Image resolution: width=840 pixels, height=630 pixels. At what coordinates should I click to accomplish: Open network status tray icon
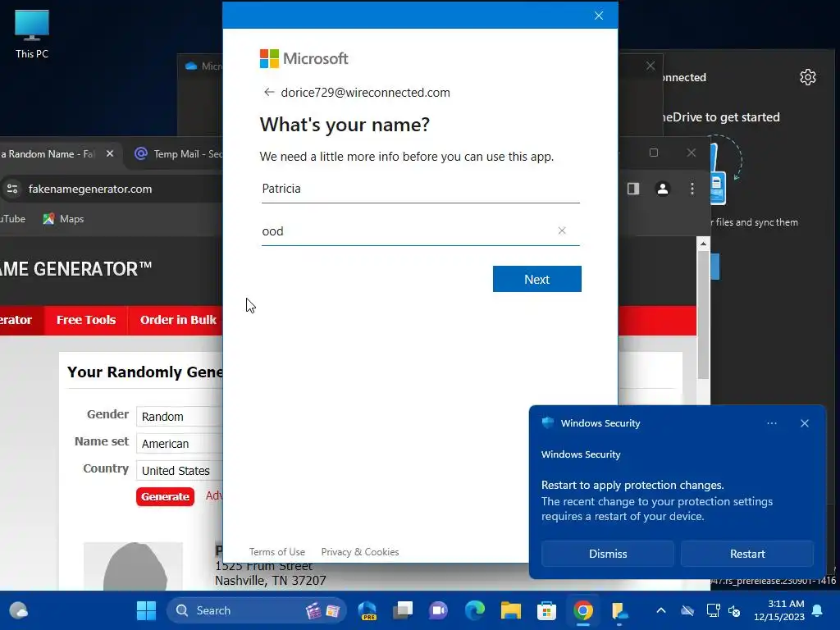[713, 610]
